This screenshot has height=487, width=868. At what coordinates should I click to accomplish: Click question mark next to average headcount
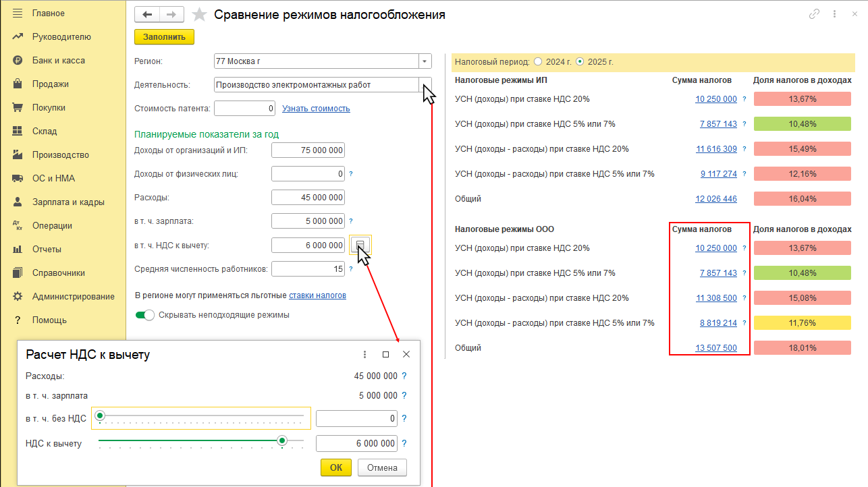351,270
